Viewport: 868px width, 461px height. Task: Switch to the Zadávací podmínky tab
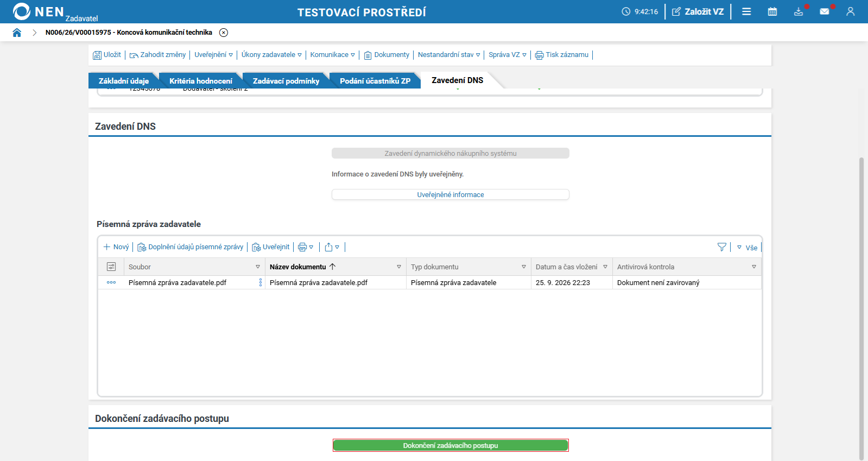coord(286,81)
